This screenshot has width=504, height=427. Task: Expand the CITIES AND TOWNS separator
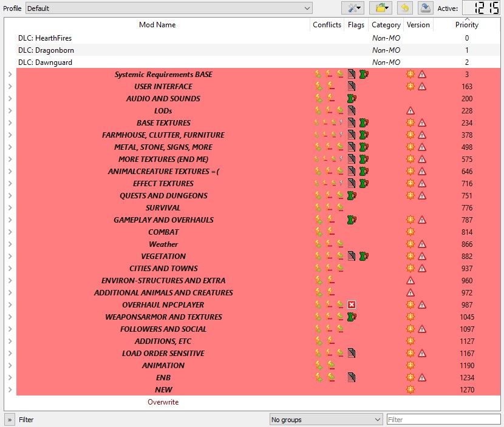click(x=10, y=269)
